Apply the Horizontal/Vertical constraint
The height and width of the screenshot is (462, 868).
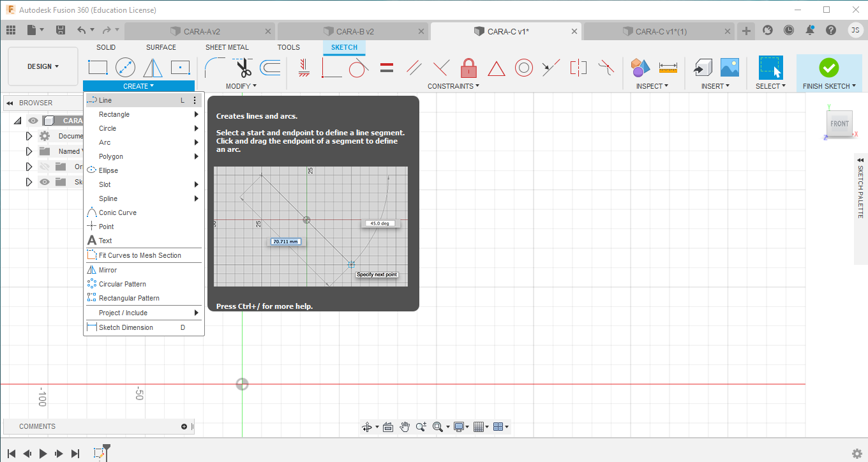point(304,67)
